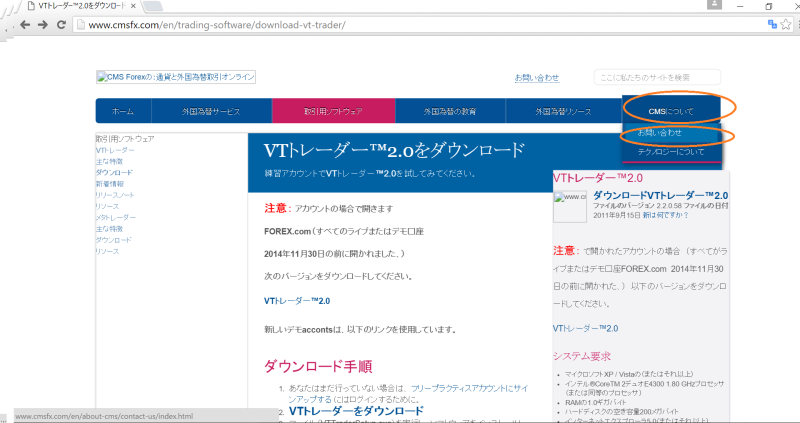This screenshot has height=423, width=800.
Task: Click the browser Forward arrow
Action: point(43,24)
